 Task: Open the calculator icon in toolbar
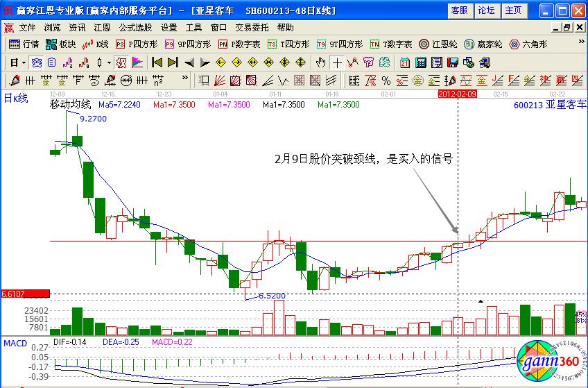click(x=420, y=62)
